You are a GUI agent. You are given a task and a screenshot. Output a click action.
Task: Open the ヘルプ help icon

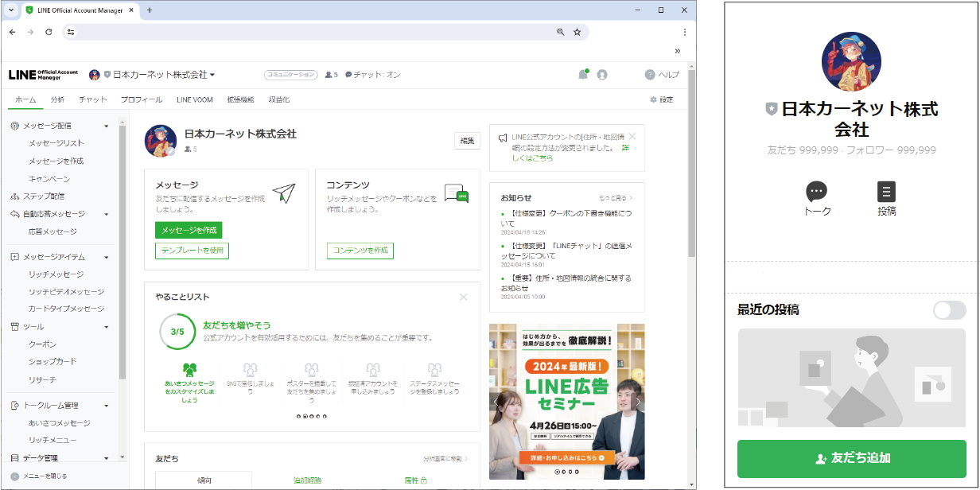[x=650, y=75]
